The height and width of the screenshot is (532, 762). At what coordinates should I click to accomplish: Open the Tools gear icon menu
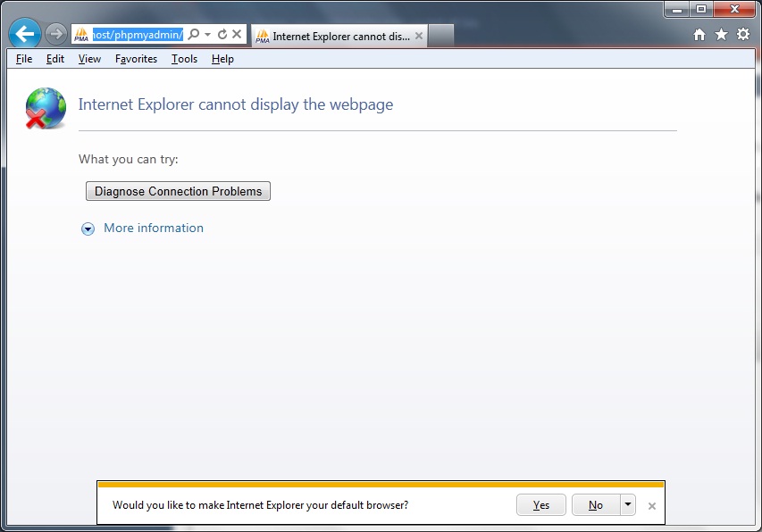pyautogui.click(x=743, y=34)
